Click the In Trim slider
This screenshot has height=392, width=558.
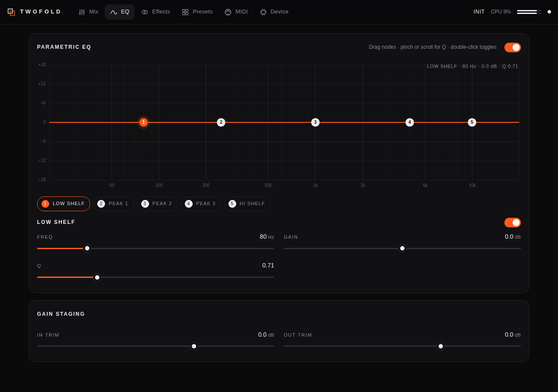[156, 346]
